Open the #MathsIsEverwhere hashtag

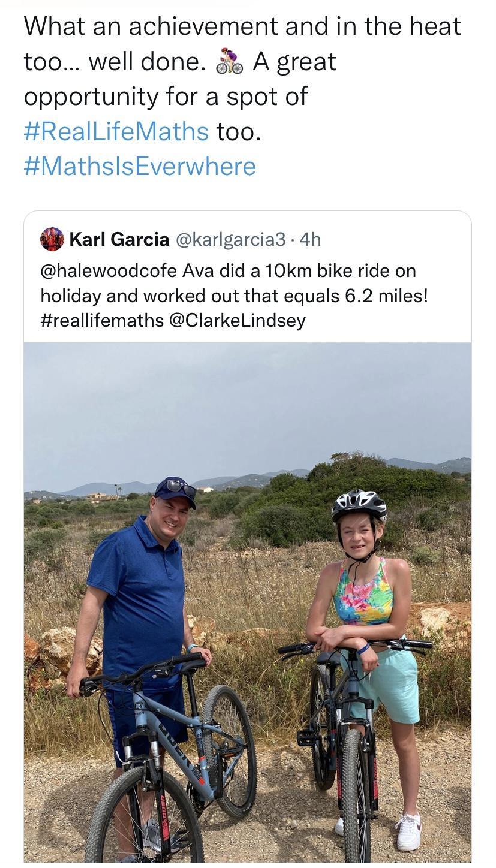coord(140,166)
